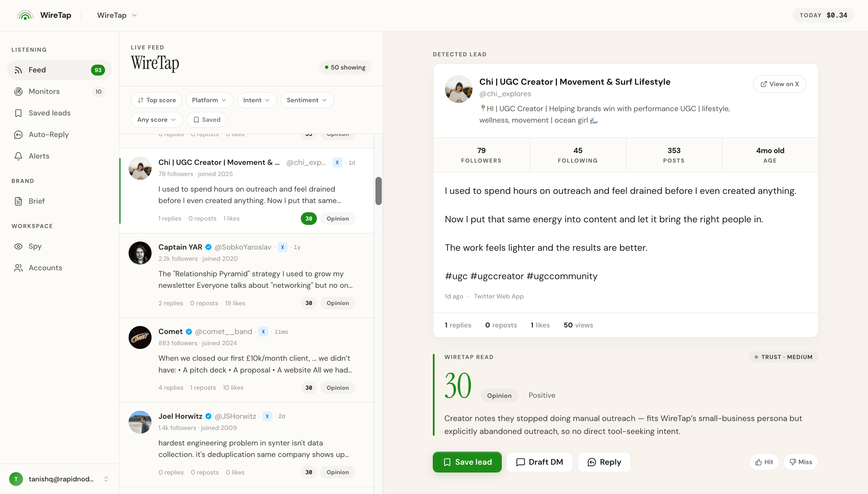
Task: Click green score 30 on Chi's post
Action: point(309,219)
